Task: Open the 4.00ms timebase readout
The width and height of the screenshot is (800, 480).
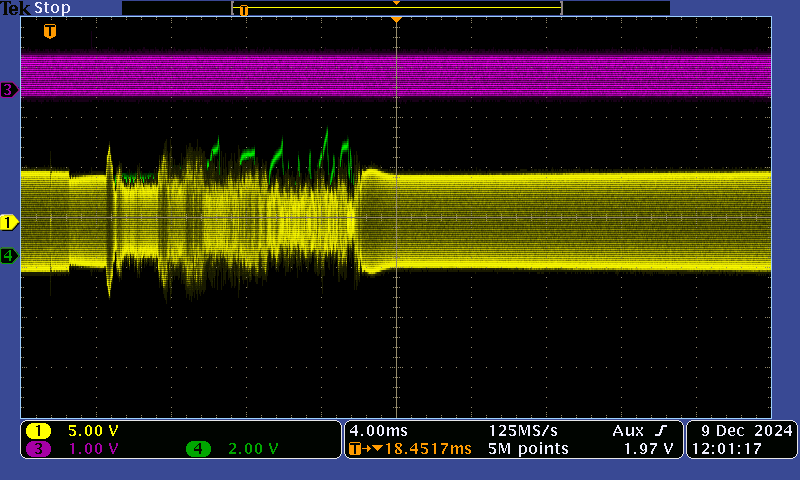Action: [375, 431]
